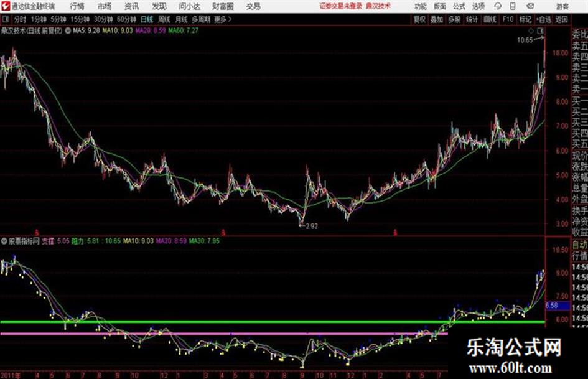Open the 发现 menu
This screenshot has width=588, height=379.
coord(159,6)
